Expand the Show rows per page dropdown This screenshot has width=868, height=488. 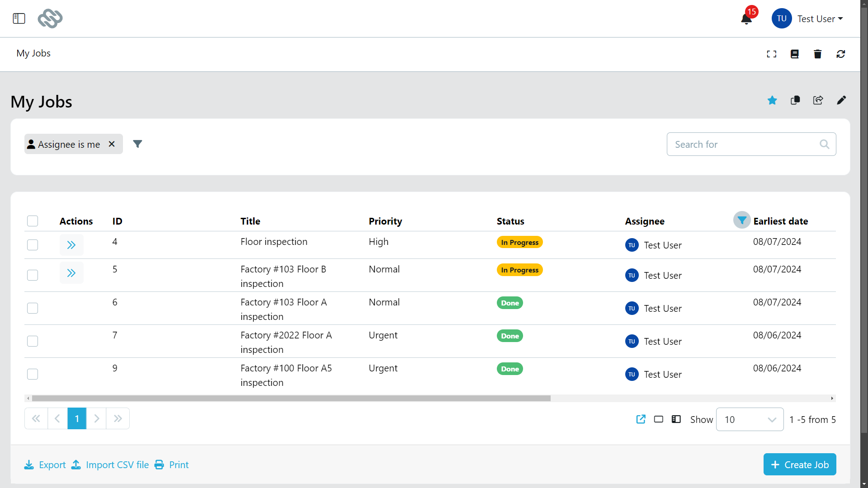pyautogui.click(x=750, y=419)
